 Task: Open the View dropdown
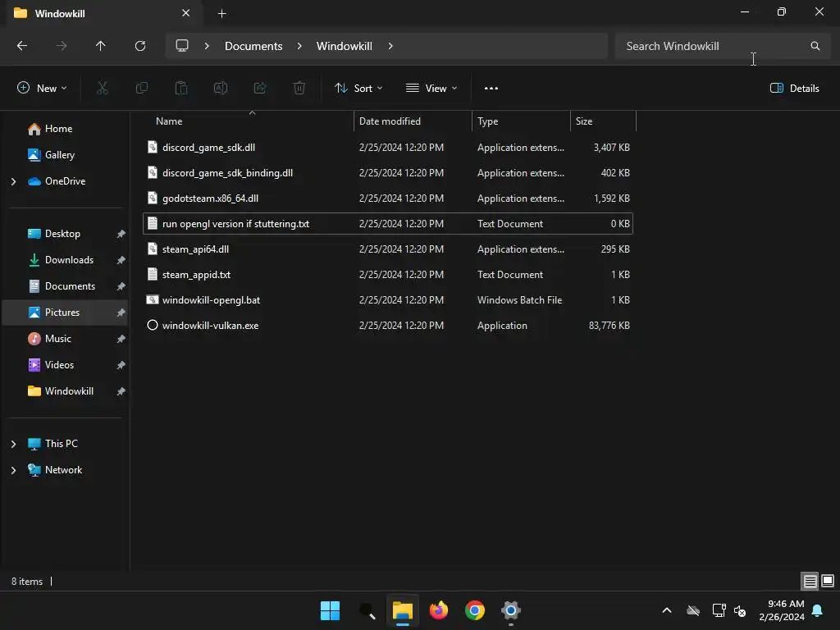tap(431, 89)
